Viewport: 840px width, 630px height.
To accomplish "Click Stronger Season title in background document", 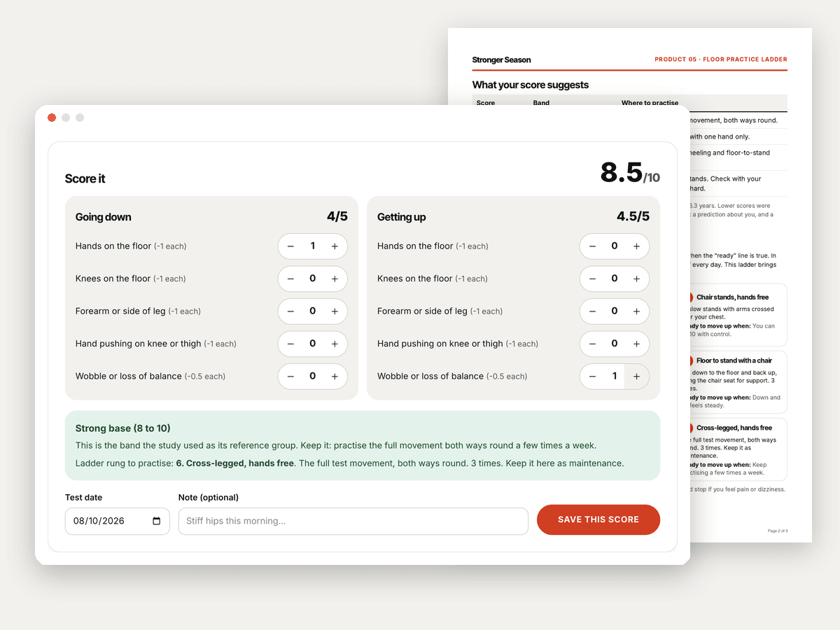I will click(x=502, y=60).
